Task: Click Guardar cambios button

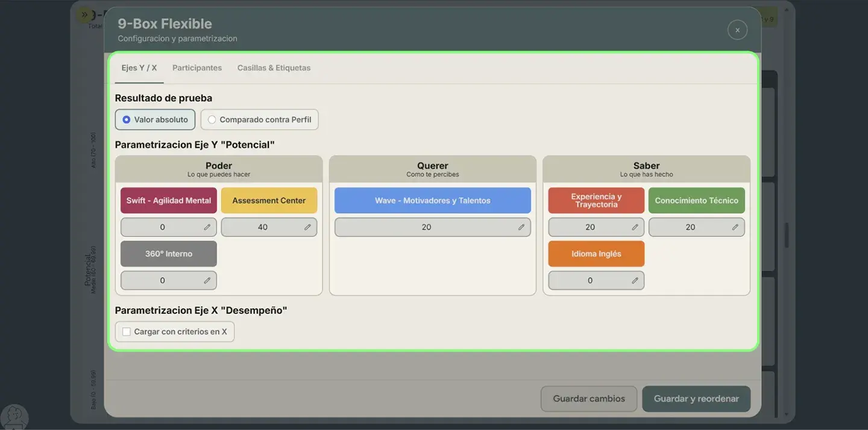Action: [589, 399]
